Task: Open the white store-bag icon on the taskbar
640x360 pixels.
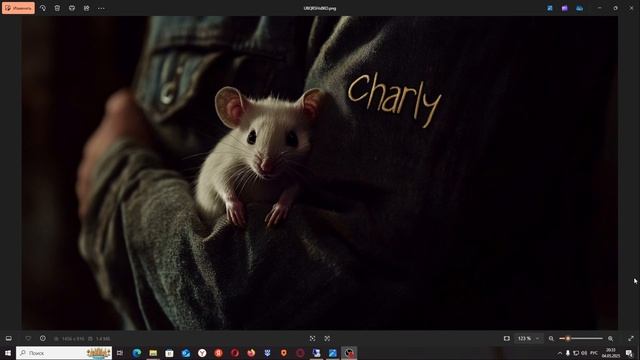Action: tap(169, 353)
